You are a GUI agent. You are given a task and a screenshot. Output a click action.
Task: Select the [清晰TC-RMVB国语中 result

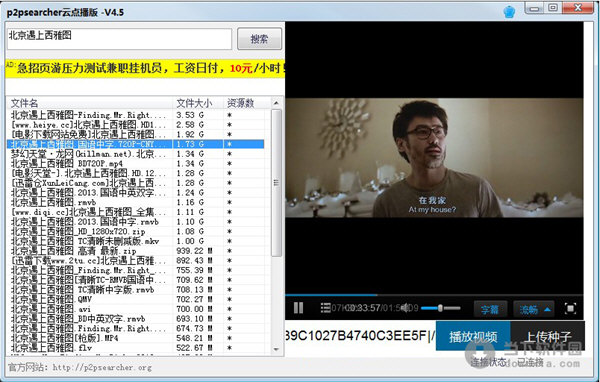[135, 280]
